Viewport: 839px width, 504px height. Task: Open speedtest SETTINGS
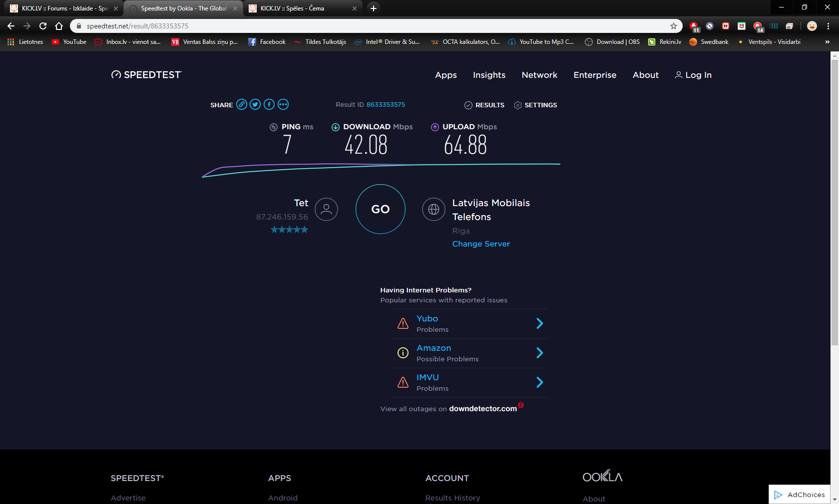click(535, 105)
